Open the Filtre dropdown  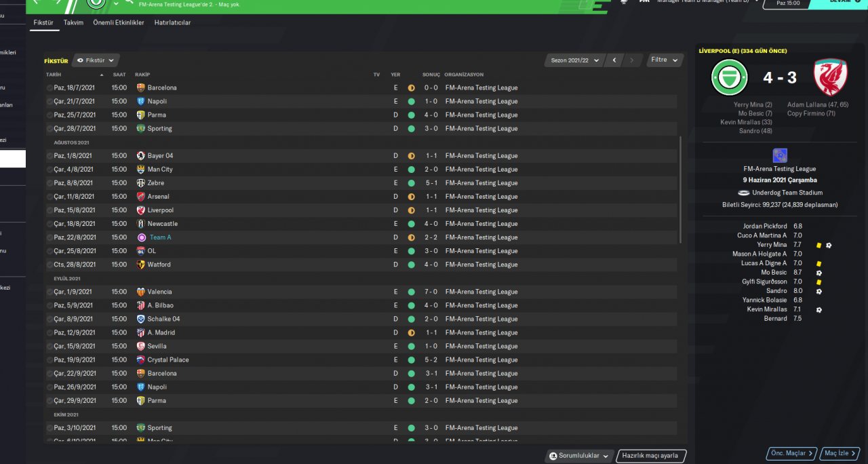click(665, 60)
